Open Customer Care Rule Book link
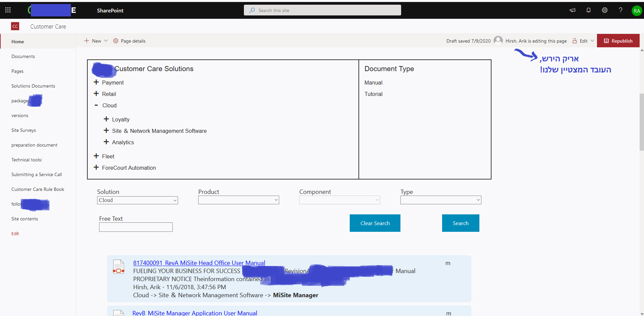The width and height of the screenshot is (644, 316). click(x=38, y=189)
